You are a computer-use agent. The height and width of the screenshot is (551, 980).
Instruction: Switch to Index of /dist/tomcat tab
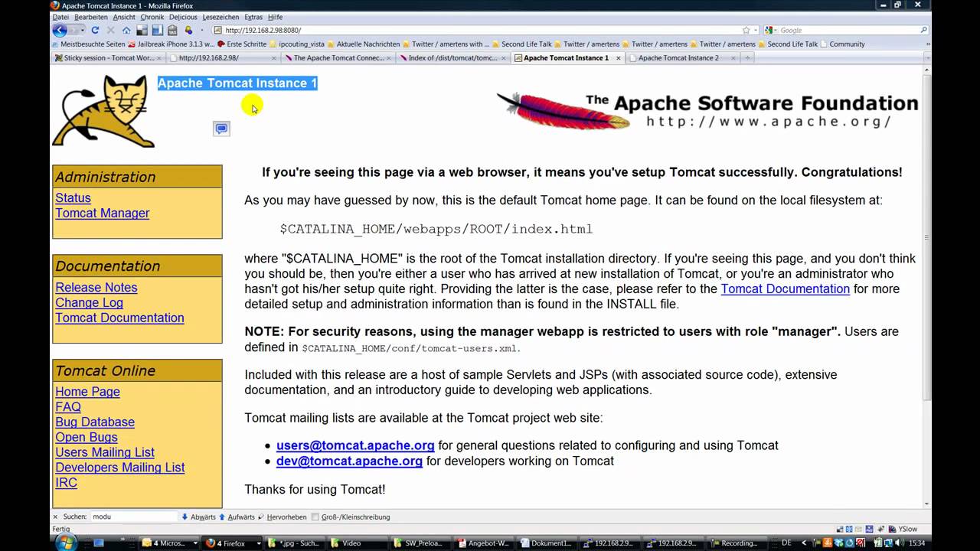click(x=452, y=58)
